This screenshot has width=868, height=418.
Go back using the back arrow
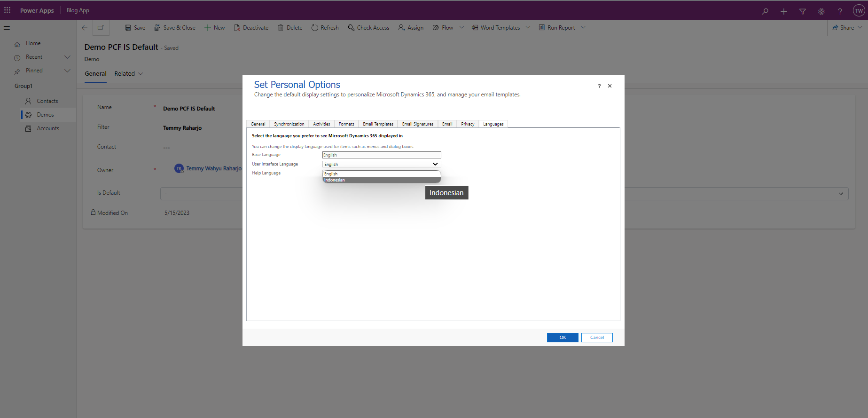85,28
